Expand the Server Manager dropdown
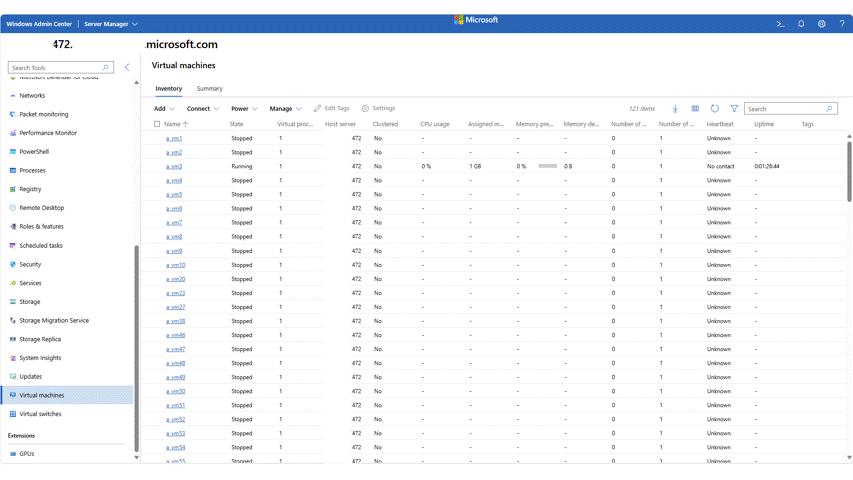 tap(111, 24)
